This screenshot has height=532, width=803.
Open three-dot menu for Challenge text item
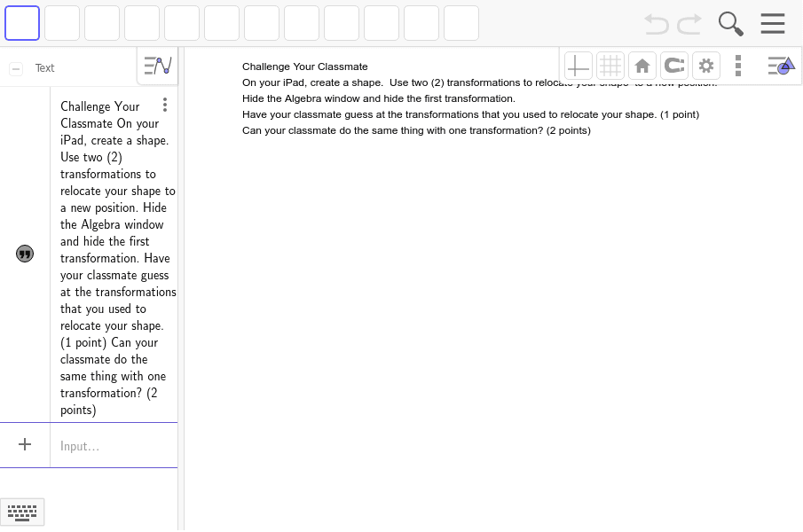click(165, 105)
